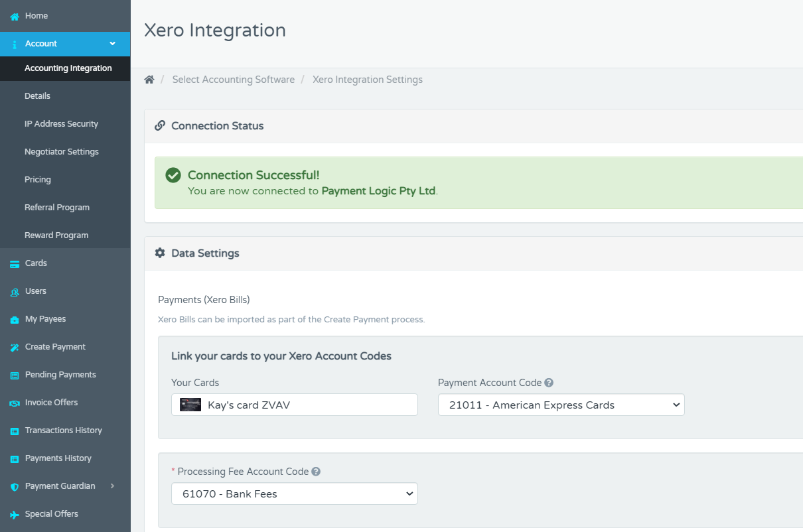Click the My Payees briefcase icon
This screenshot has width=803, height=532.
point(15,320)
